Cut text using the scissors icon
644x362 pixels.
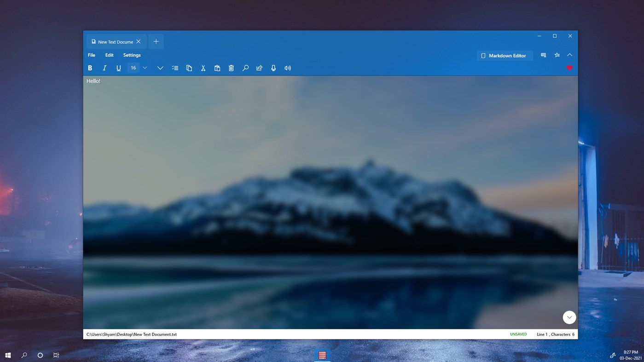(x=203, y=68)
